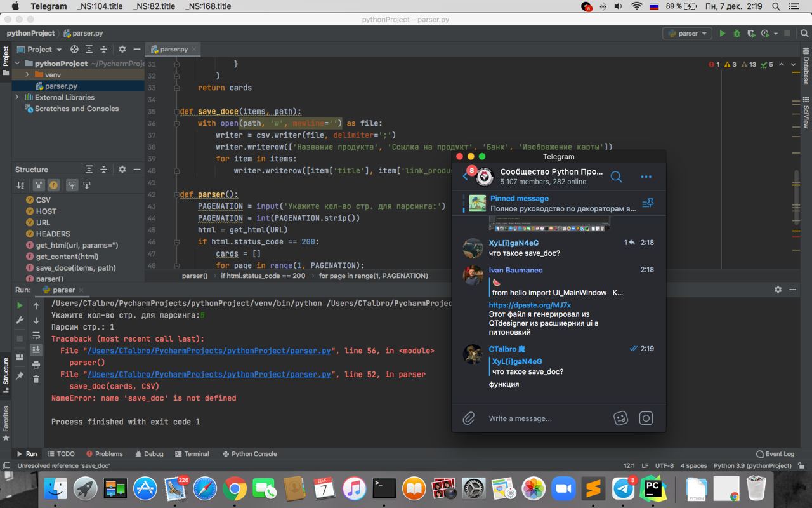The image size is (812, 508).
Task: Click restore layout icon in Run panel
Action: [x=20, y=358]
